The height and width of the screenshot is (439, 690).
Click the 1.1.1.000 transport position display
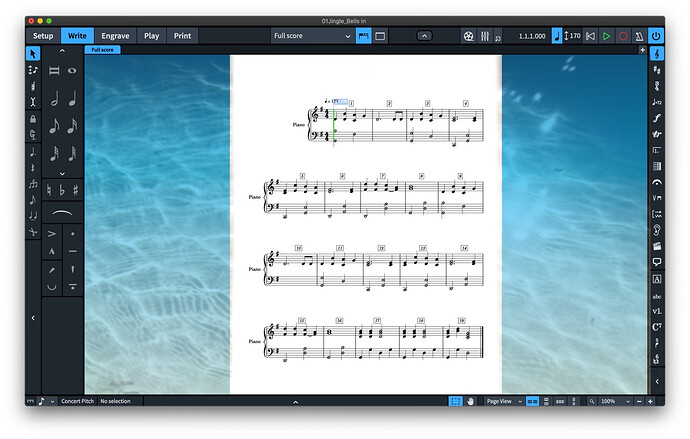(532, 36)
